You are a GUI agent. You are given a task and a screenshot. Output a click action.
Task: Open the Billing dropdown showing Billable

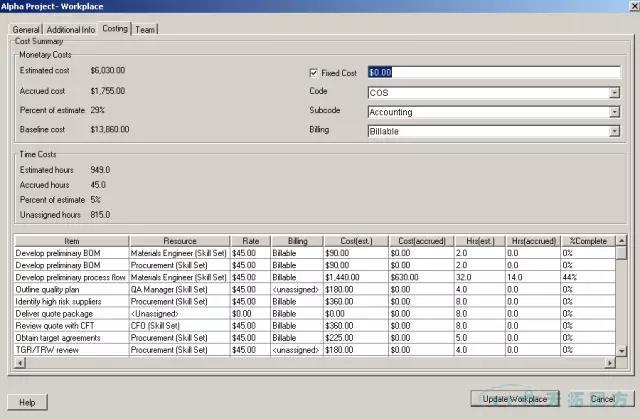coord(613,131)
